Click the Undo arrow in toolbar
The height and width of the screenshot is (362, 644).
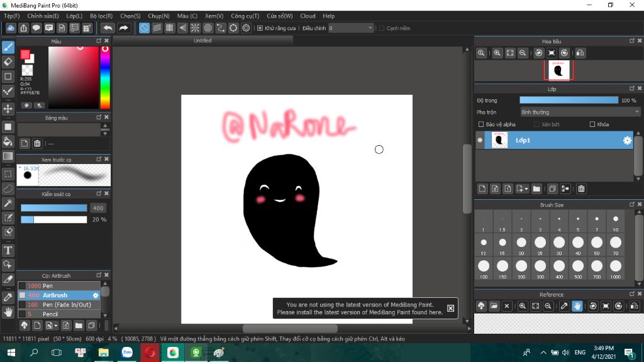108,28
